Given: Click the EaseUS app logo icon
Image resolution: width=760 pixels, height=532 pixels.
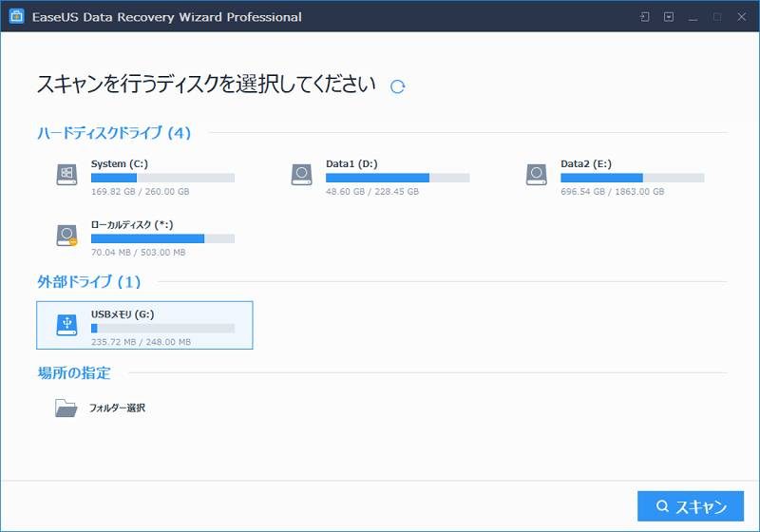Looking at the screenshot, I should pyautogui.click(x=16, y=17).
